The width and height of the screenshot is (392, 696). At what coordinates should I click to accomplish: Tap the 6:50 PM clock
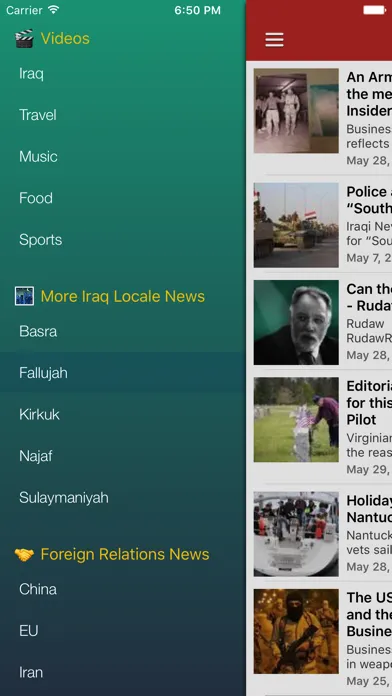click(x=197, y=10)
